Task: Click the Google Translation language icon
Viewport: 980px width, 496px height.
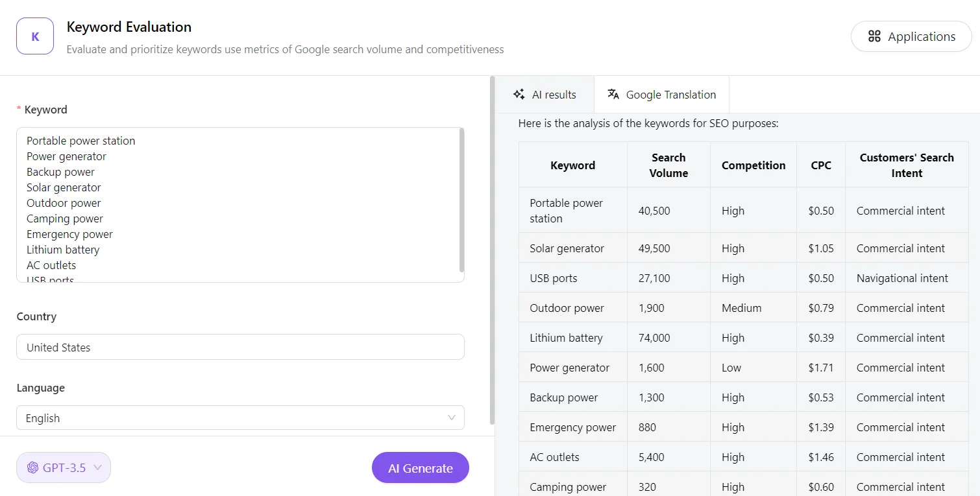Action: pos(613,94)
